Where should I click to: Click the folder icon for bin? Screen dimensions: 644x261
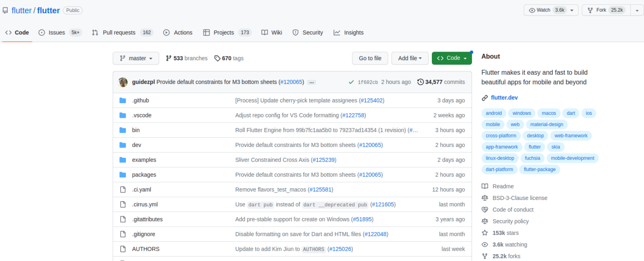[123, 130]
